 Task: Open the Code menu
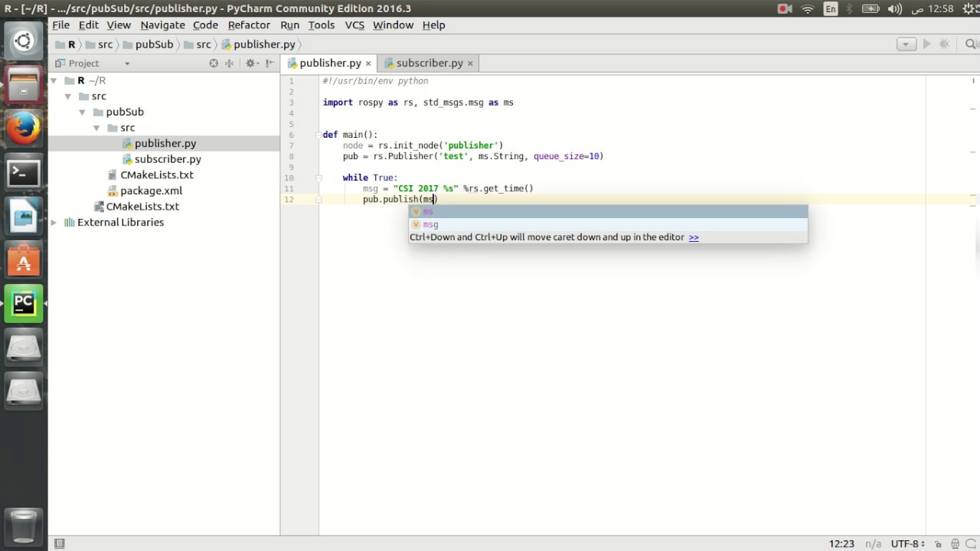[x=205, y=25]
